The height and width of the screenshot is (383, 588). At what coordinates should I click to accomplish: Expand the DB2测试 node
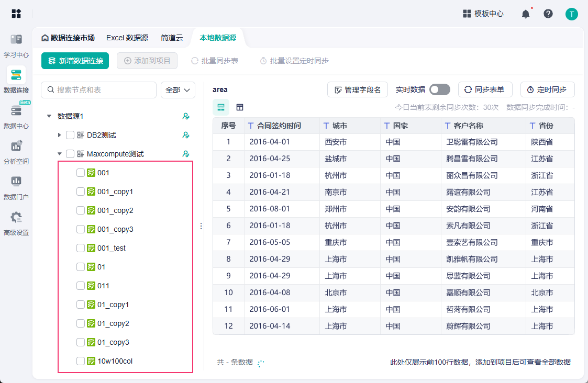click(x=59, y=135)
